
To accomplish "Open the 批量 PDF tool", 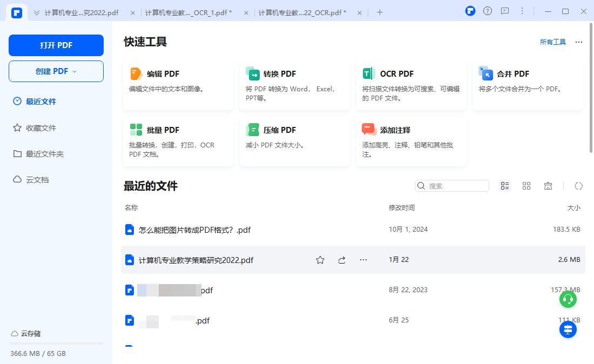I will point(178,140).
